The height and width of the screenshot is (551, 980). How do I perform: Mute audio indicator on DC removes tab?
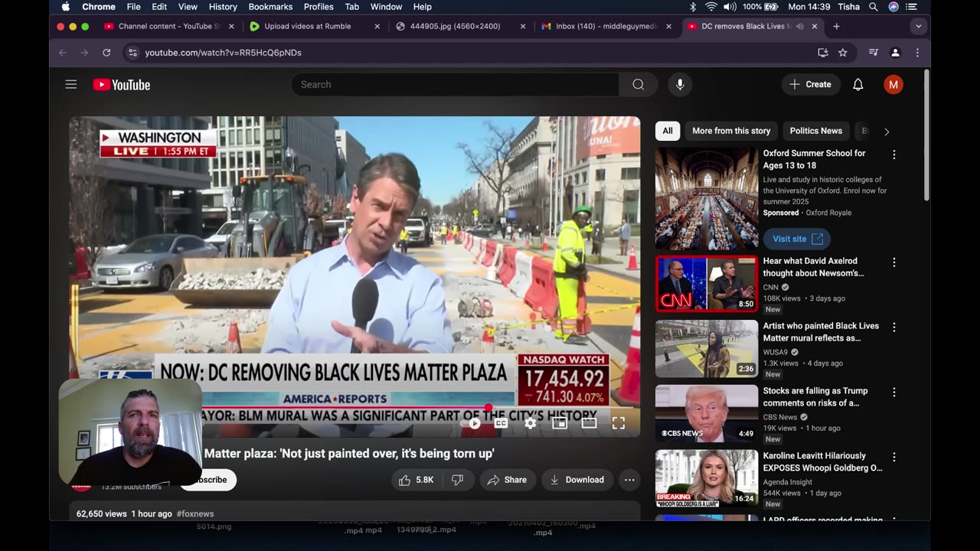(x=799, y=26)
